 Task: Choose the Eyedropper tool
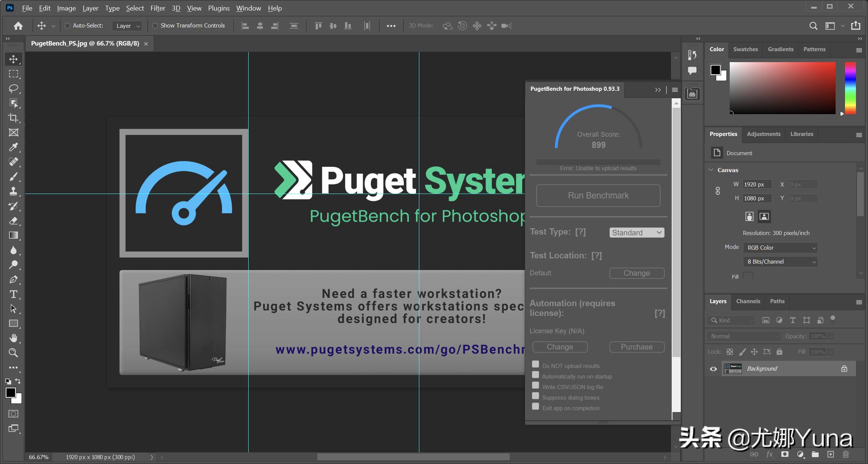click(13, 147)
